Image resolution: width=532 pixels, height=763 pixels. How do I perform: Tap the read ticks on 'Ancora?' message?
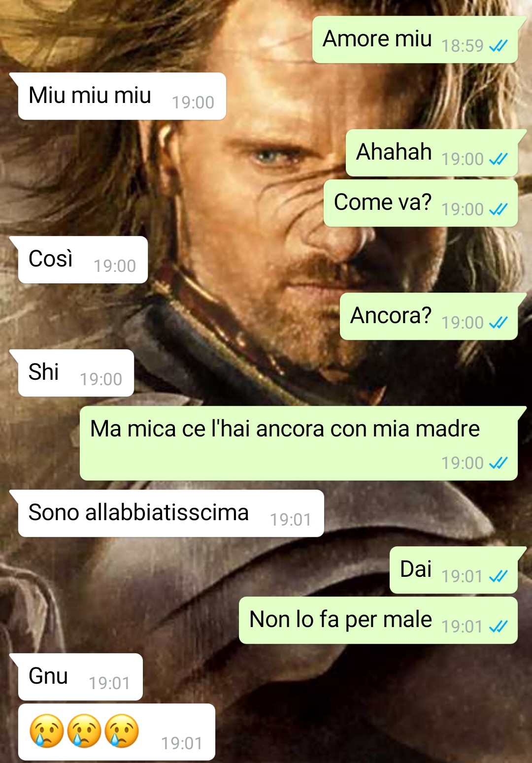click(x=498, y=323)
